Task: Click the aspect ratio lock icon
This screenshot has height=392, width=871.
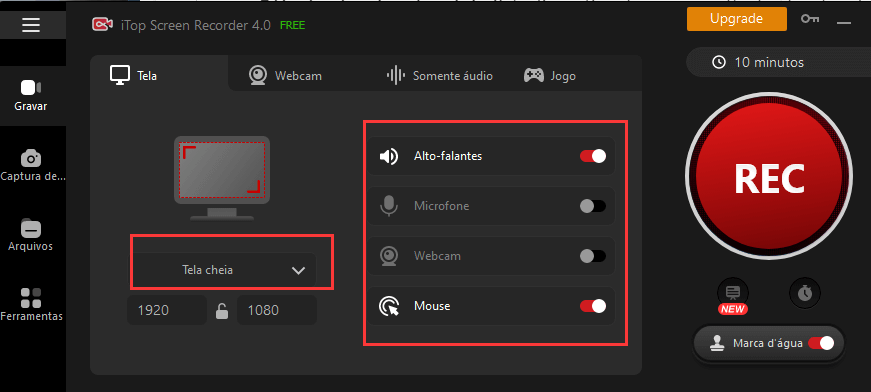Action: (222, 312)
